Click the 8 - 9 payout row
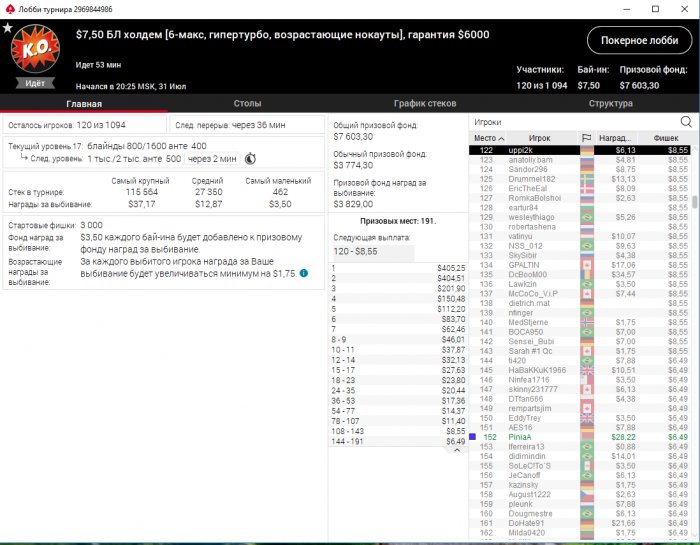The height and width of the screenshot is (545, 700). tap(398, 339)
